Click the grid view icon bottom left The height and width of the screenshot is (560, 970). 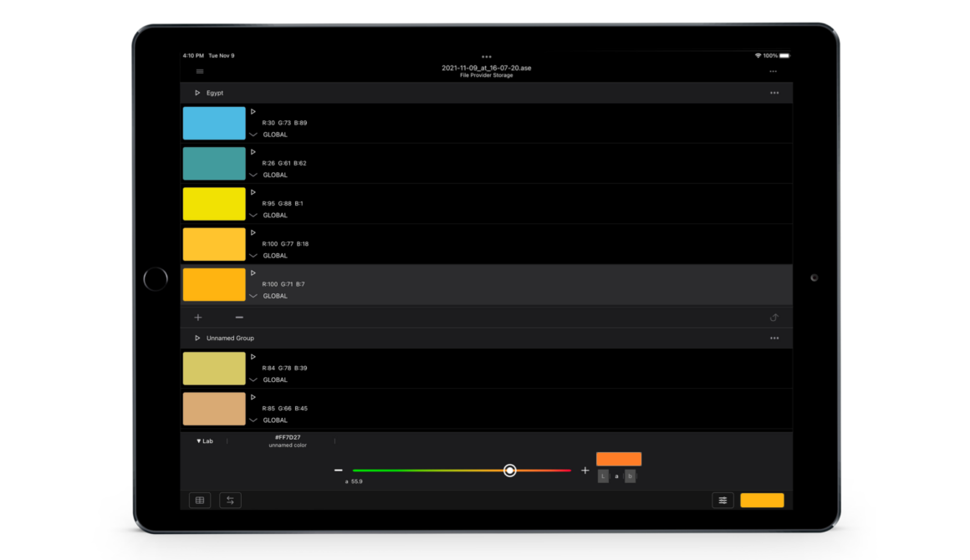pos(199,500)
